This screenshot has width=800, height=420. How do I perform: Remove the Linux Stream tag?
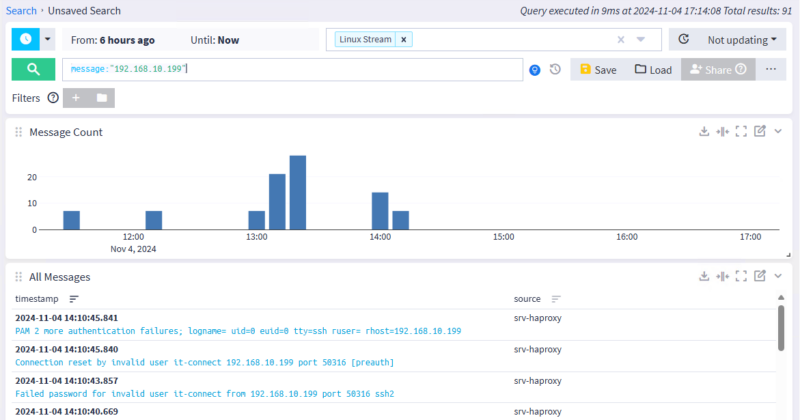click(x=403, y=39)
